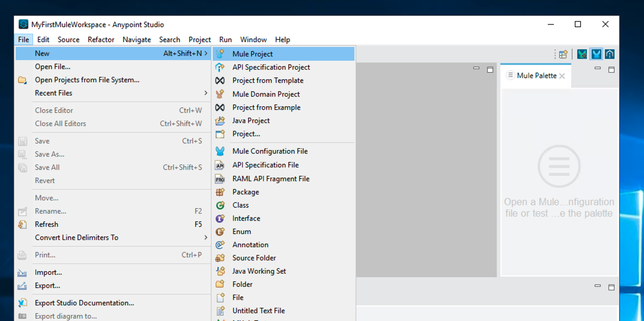
Task: Click the Mule Project icon in submenu
Action: [x=220, y=54]
